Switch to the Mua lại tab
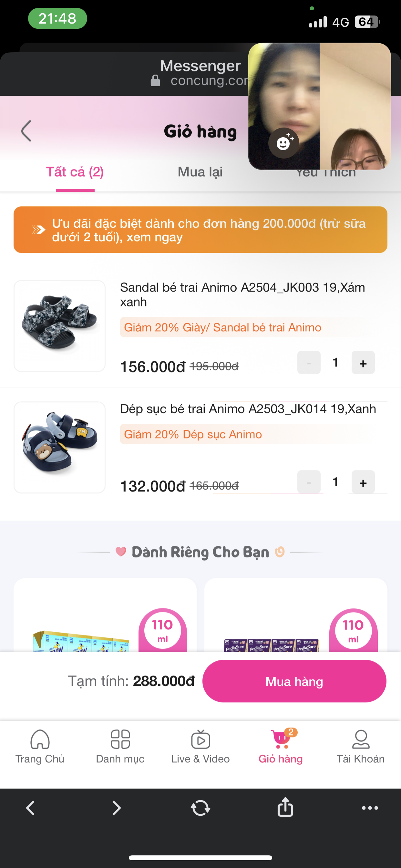Image resolution: width=401 pixels, height=868 pixels. click(200, 172)
